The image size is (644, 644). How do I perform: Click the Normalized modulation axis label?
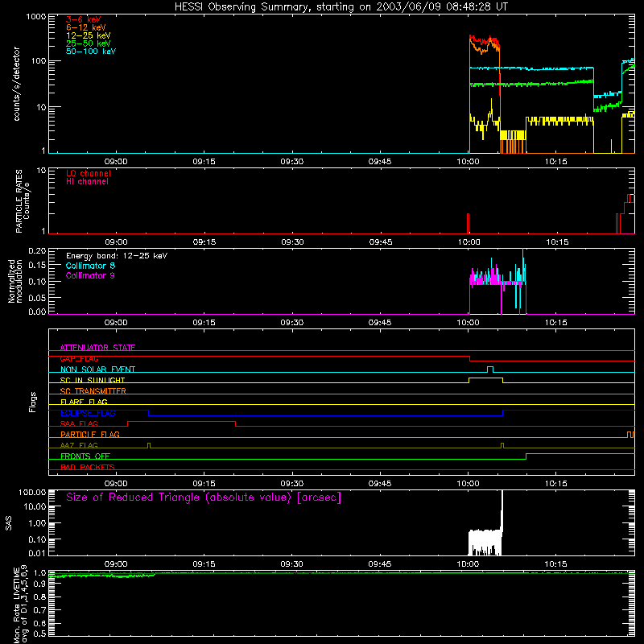coord(15,281)
